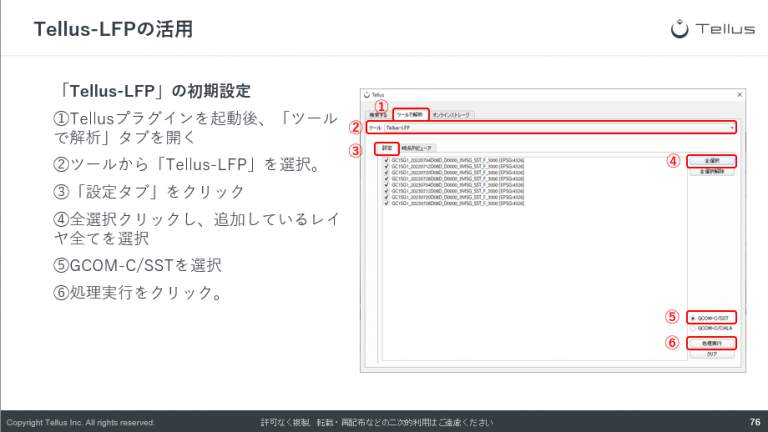Run processing with 処理実行 button
Image resolution: width=768 pixels, height=432 pixels.
click(x=712, y=343)
